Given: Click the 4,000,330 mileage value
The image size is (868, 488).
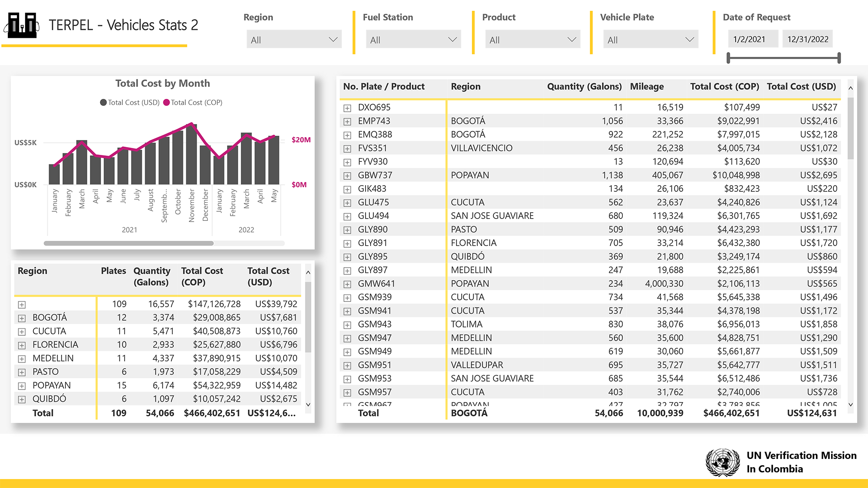Looking at the screenshot, I should [664, 284].
